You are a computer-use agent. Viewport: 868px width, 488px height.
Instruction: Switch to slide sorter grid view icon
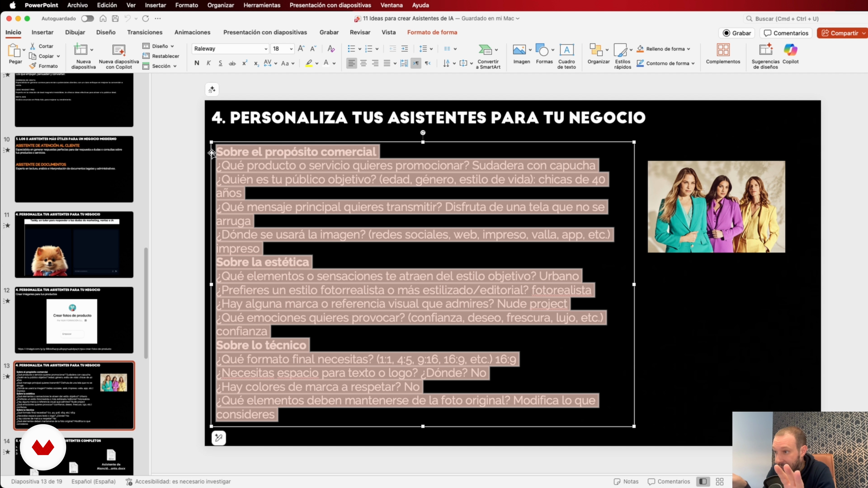click(x=720, y=482)
